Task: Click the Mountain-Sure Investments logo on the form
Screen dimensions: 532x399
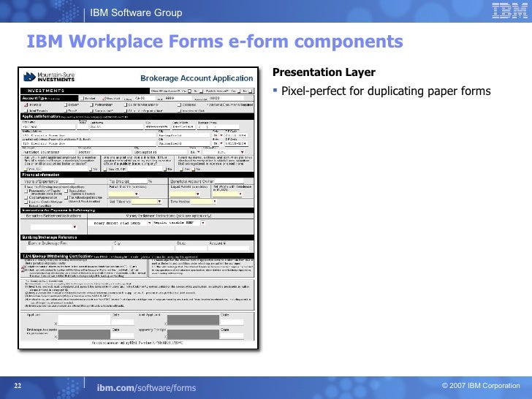Action: tap(49, 77)
